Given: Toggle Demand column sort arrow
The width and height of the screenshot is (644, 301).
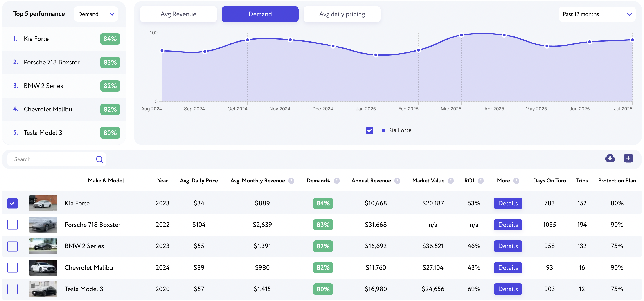Looking at the screenshot, I should pyautogui.click(x=329, y=181).
